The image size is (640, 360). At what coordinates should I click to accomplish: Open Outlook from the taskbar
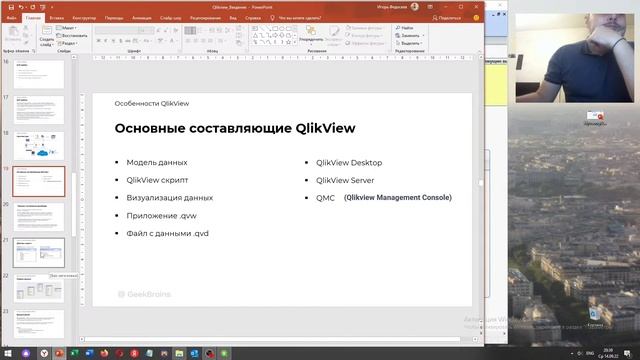[x=194, y=353]
